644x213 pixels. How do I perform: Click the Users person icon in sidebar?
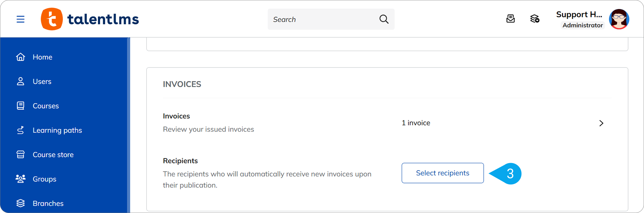(x=20, y=81)
